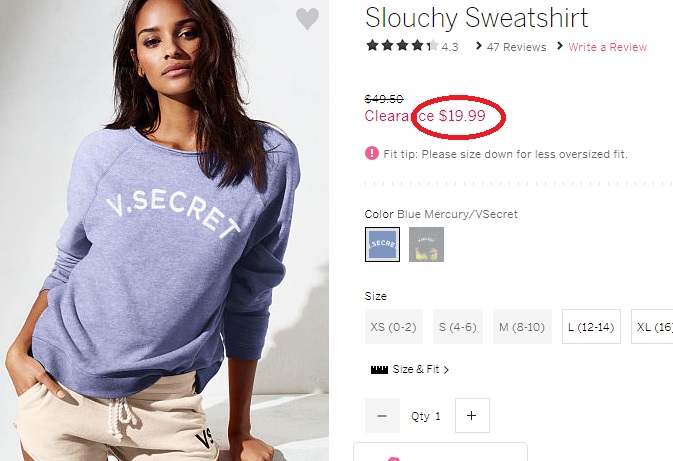The width and height of the screenshot is (673, 461).
Task: Pick the XL size option
Action: [652, 327]
